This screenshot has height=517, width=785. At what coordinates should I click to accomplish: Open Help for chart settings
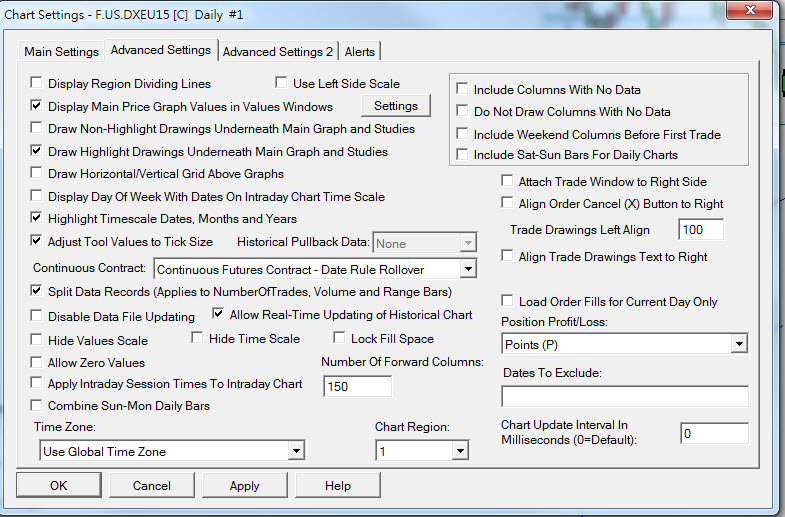pos(337,485)
